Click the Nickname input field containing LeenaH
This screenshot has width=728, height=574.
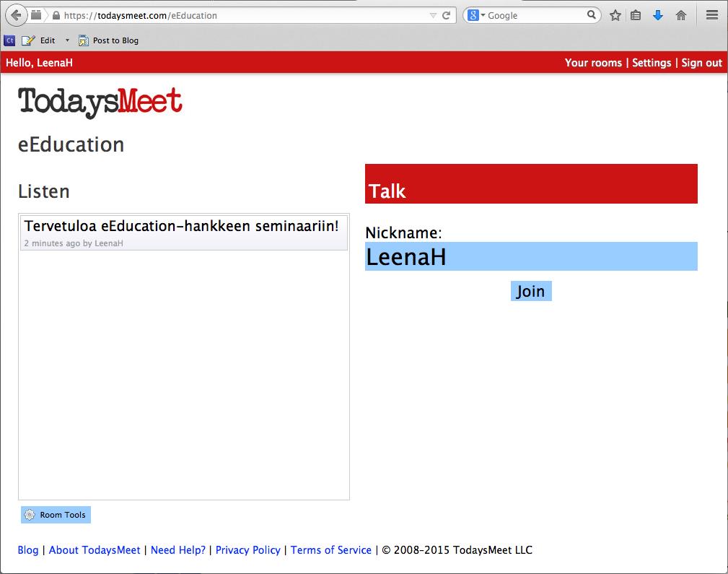pos(531,256)
